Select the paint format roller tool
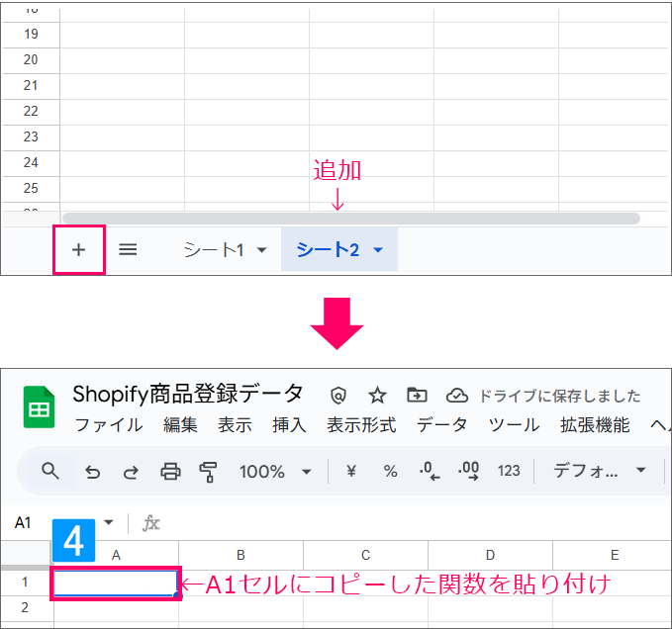This screenshot has height=629, width=672. pyautogui.click(x=208, y=471)
